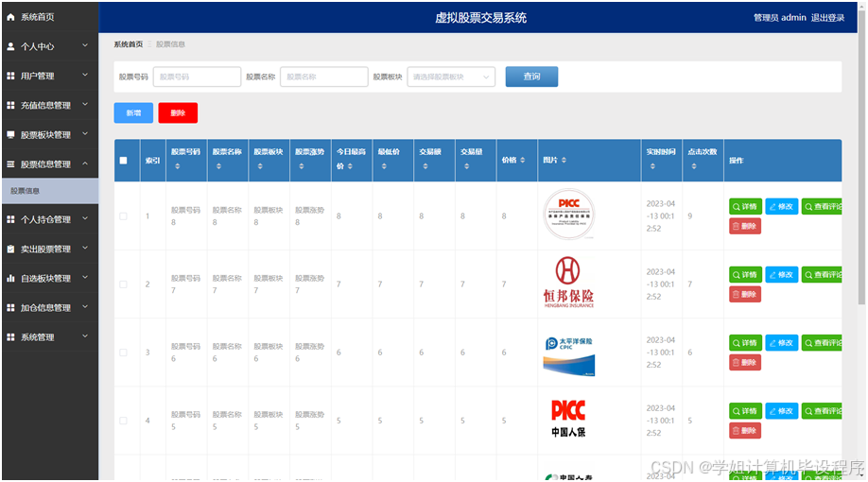Toggle the select-all checkbox in table header

pos(124,161)
